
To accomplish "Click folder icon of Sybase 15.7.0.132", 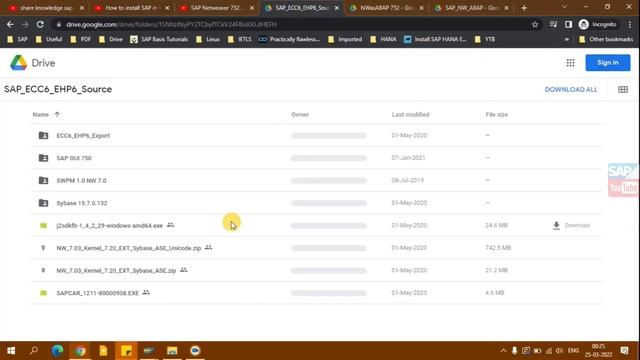I will (43, 202).
